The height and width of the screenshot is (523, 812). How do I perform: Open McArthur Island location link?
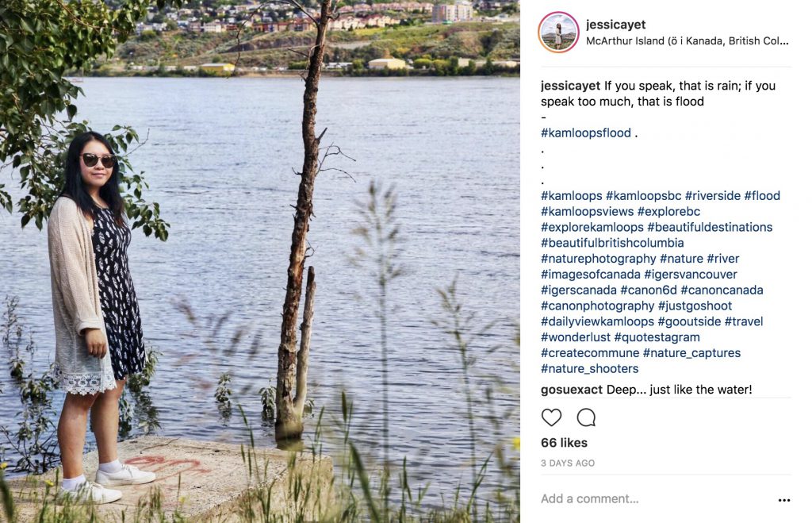click(688, 41)
